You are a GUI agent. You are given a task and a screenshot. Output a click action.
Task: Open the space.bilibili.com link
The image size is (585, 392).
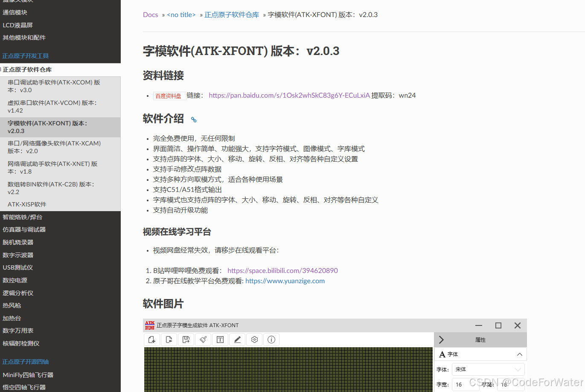point(282,271)
